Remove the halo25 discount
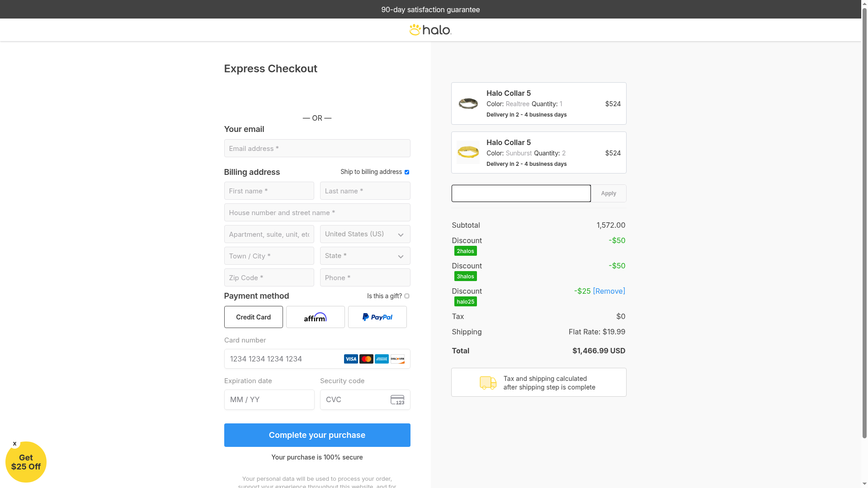 tap(609, 291)
